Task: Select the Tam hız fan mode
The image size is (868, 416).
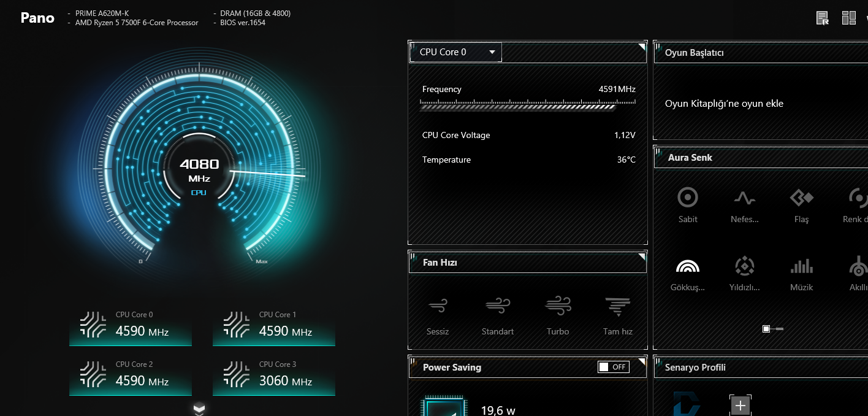Action: pyautogui.click(x=618, y=316)
